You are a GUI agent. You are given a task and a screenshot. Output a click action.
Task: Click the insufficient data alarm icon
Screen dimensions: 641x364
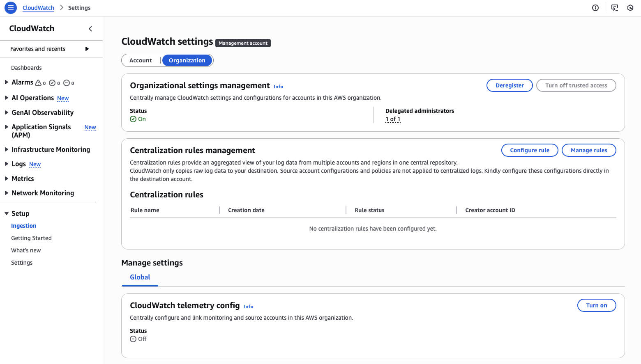(x=67, y=83)
